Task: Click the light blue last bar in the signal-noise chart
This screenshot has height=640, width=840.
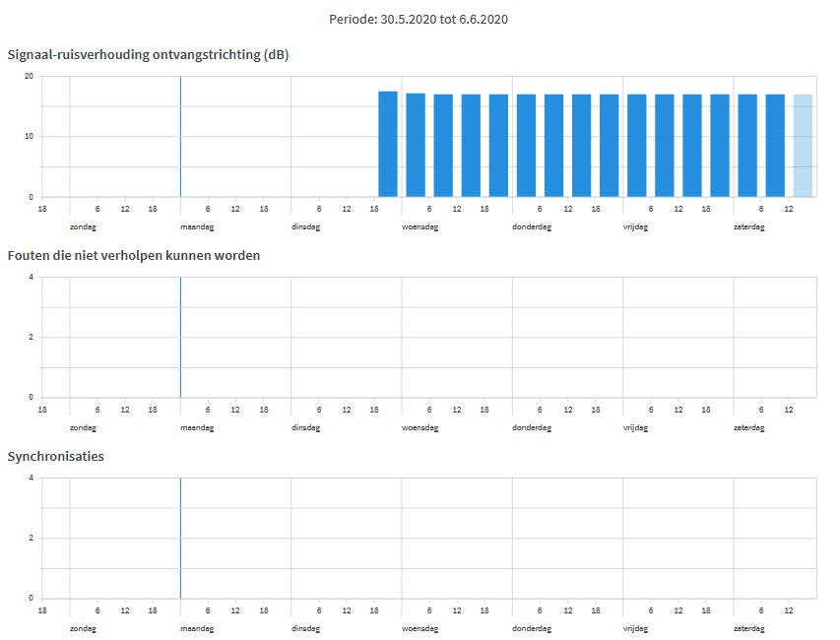Action: [x=803, y=146]
